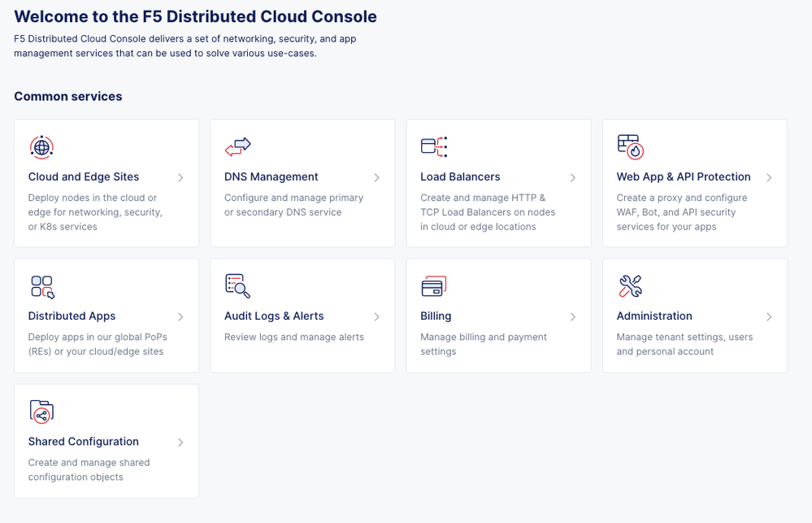The image size is (812, 523).
Task: Click 'Deploy nodes in the cloud' description text
Action: 95,212
